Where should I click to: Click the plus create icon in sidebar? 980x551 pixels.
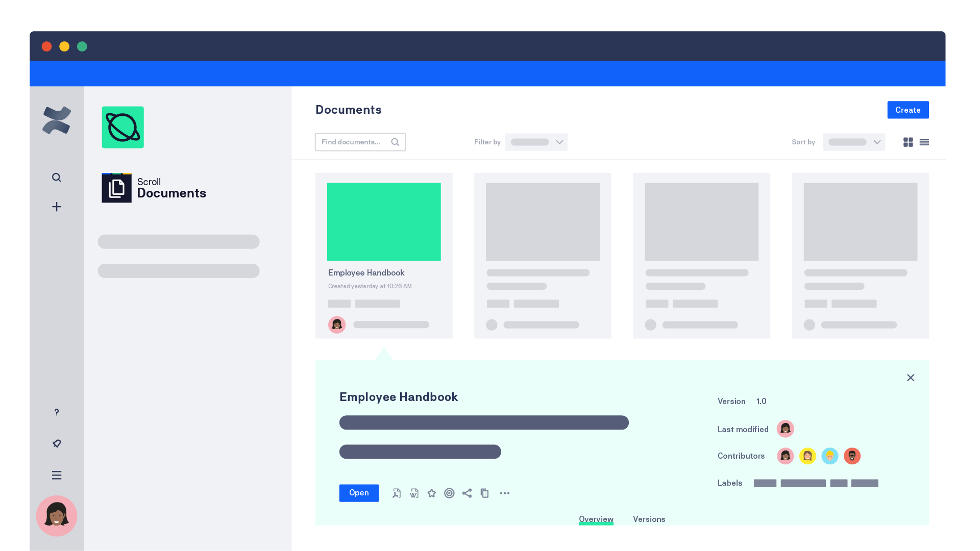(x=57, y=207)
